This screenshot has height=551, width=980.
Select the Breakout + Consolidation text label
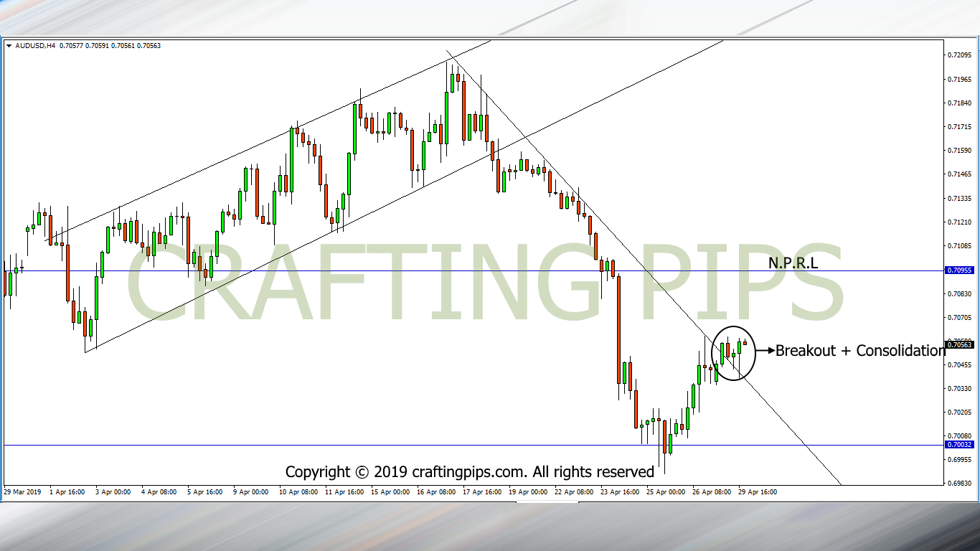(x=860, y=350)
